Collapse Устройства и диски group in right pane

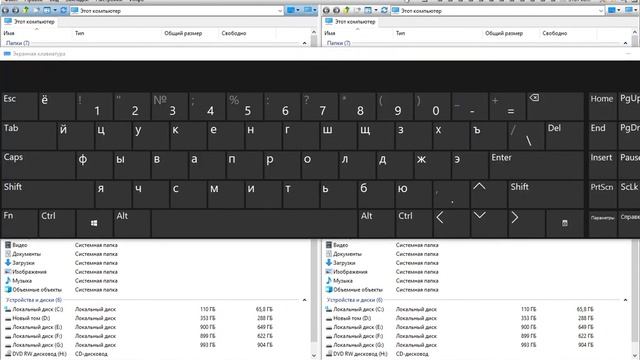[x=625, y=300]
